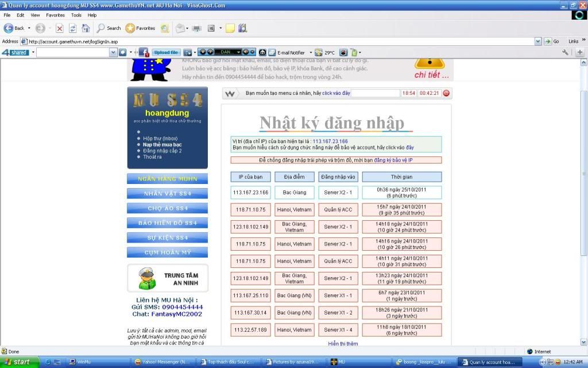Open the Tools menu

76,15
